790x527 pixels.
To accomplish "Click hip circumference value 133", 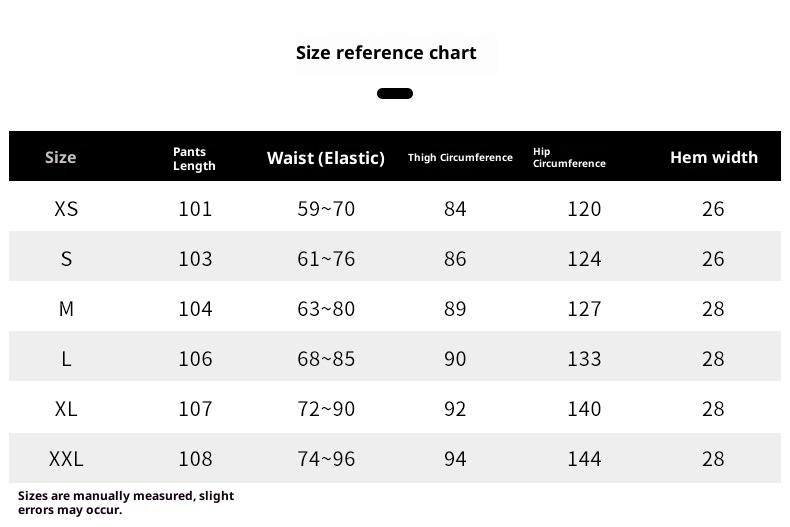I will tap(584, 359).
